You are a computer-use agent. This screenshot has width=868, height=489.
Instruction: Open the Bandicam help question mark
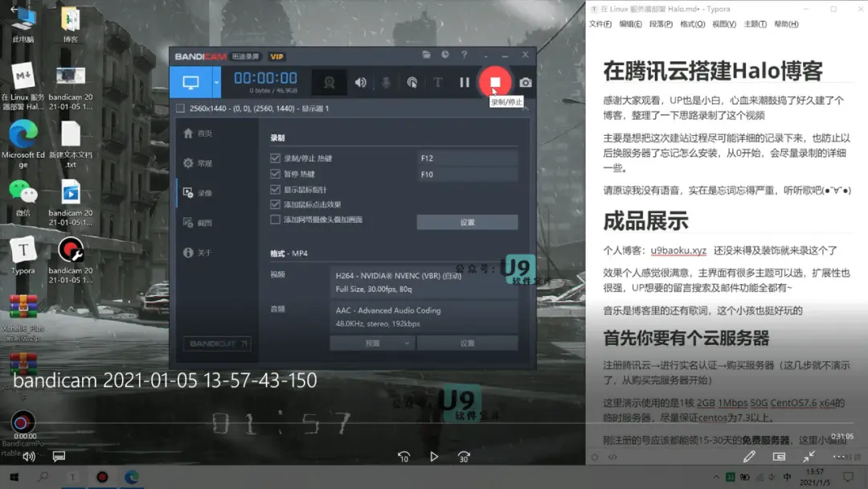[464, 54]
